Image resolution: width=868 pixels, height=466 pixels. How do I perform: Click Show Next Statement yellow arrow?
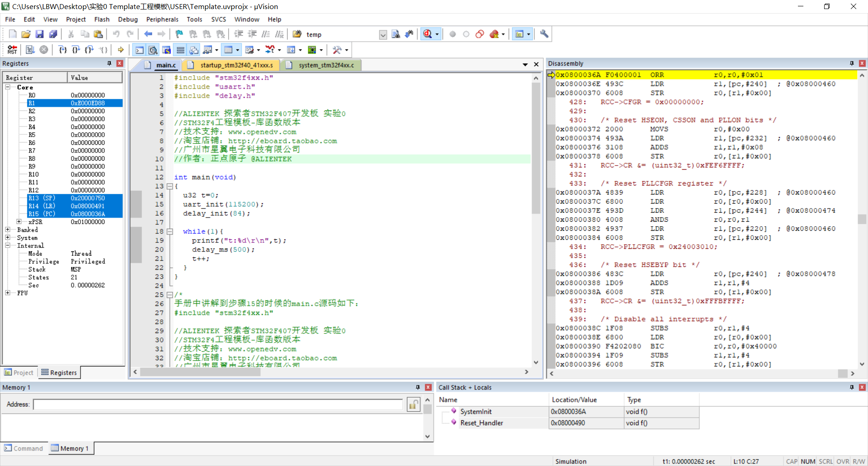[121, 50]
